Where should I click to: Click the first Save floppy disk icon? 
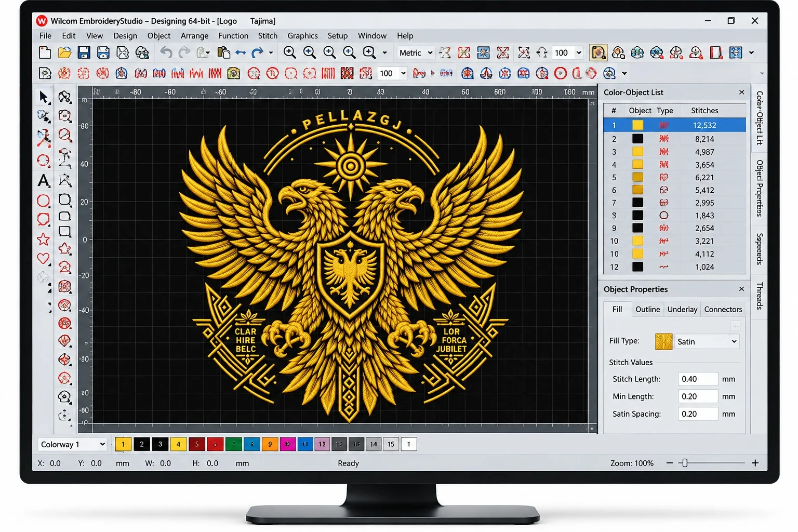(x=84, y=52)
